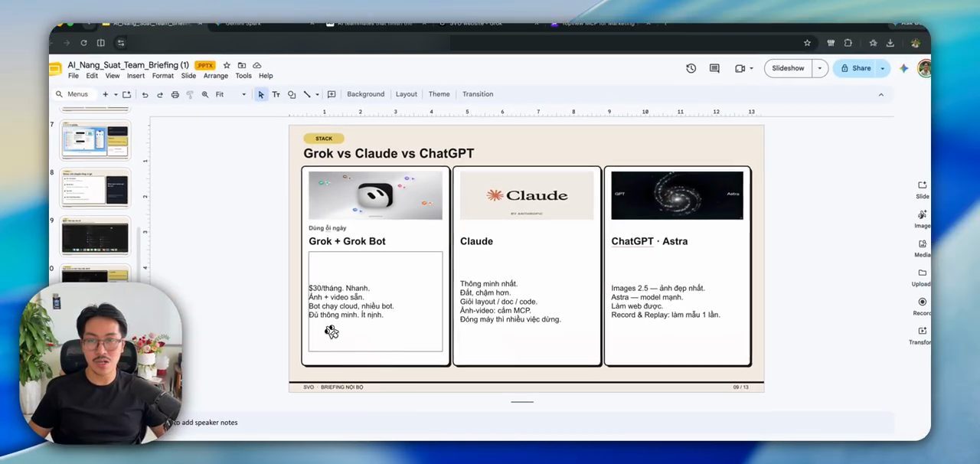Open the File menu
This screenshot has height=464, width=980.
pos(73,76)
